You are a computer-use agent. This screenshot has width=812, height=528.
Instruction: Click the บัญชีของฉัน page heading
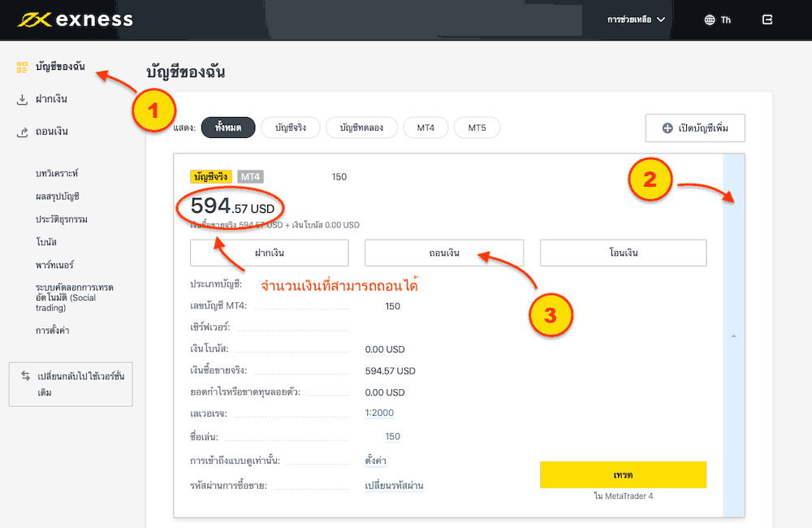point(185,71)
